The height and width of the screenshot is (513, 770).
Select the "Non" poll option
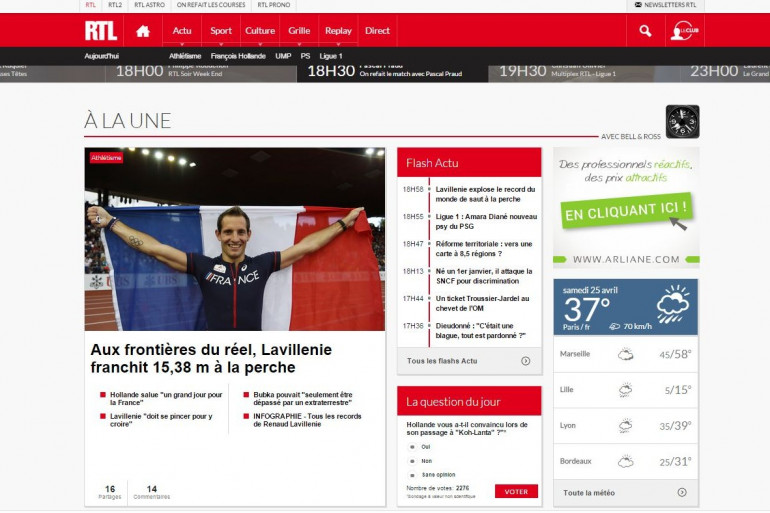412,461
